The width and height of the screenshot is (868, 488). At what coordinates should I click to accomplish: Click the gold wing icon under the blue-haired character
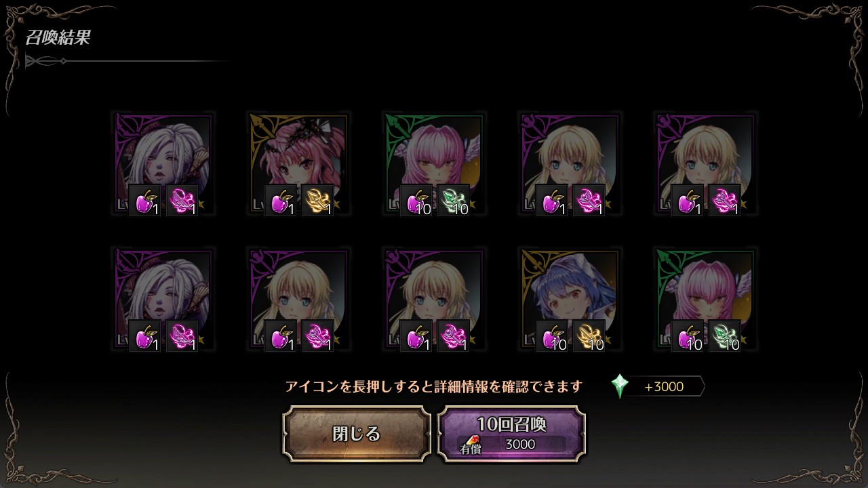[589, 336]
